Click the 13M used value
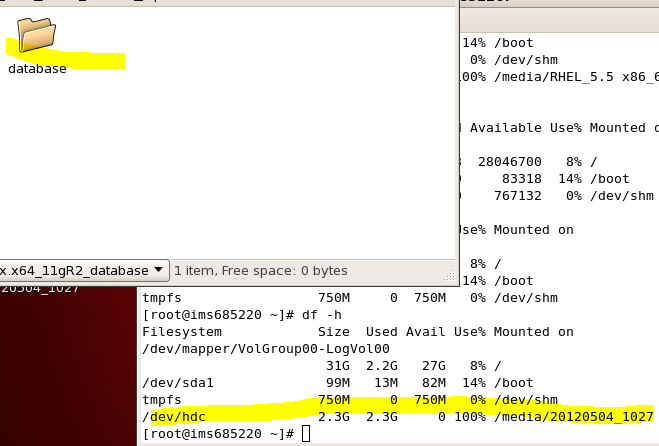This screenshot has height=446, width=659. (x=386, y=383)
